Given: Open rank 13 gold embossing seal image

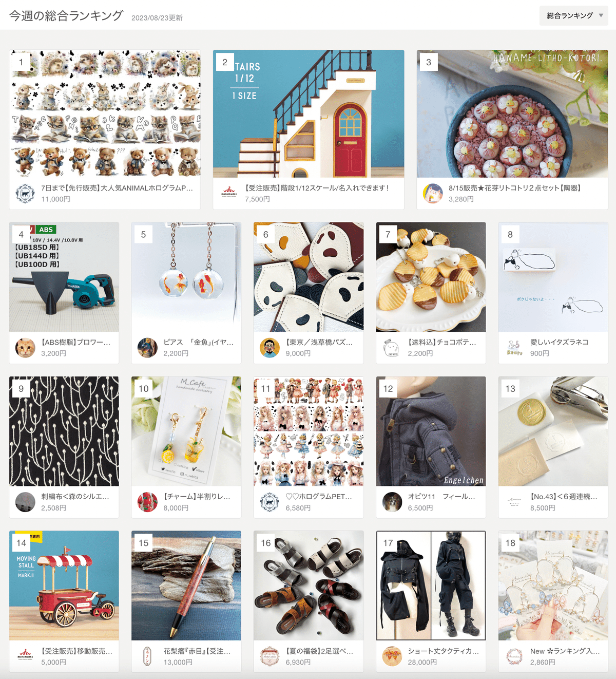Looking at the screenshot, I should click(553, 431).
